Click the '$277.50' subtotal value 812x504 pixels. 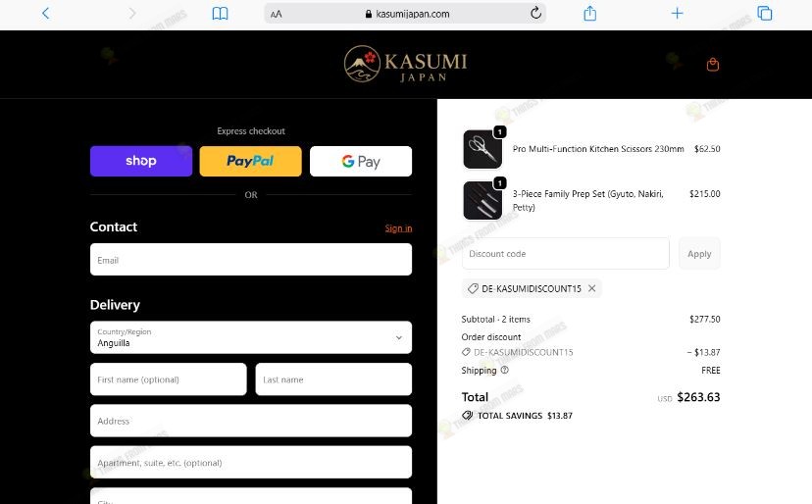[x=704, y=319]
